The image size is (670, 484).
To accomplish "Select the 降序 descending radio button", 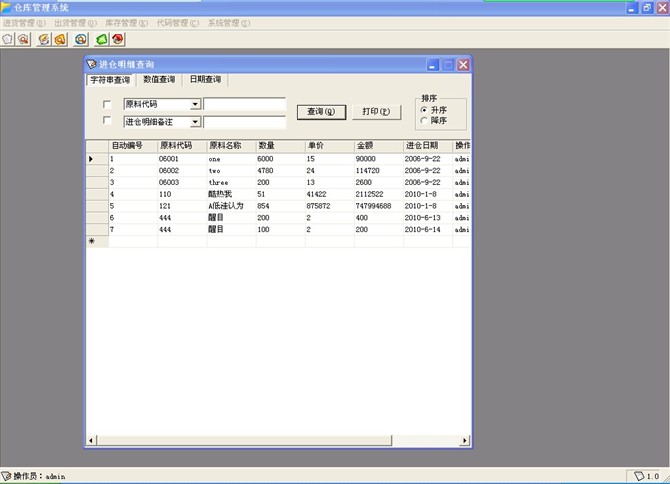I will click(x=424, y=120).
